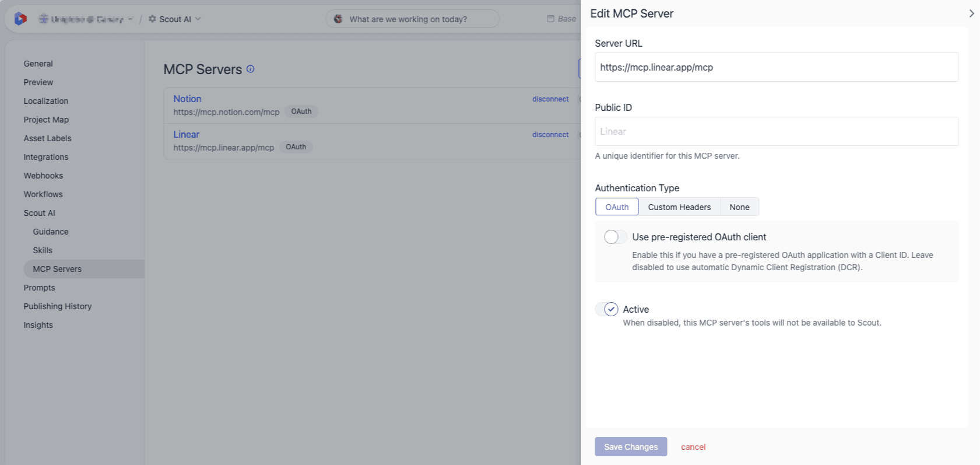Viewport: 980px width, 465px height.
Task: Click the gear icon beside Scout AI
Action: [x=152, y=19]
